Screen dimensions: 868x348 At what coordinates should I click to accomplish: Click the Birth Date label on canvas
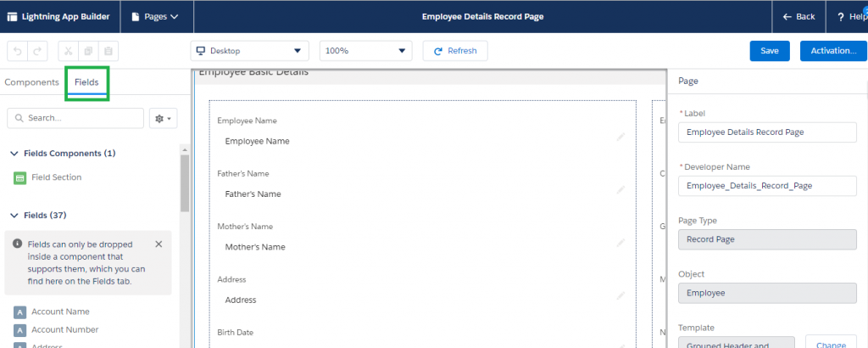coord(234,333)
